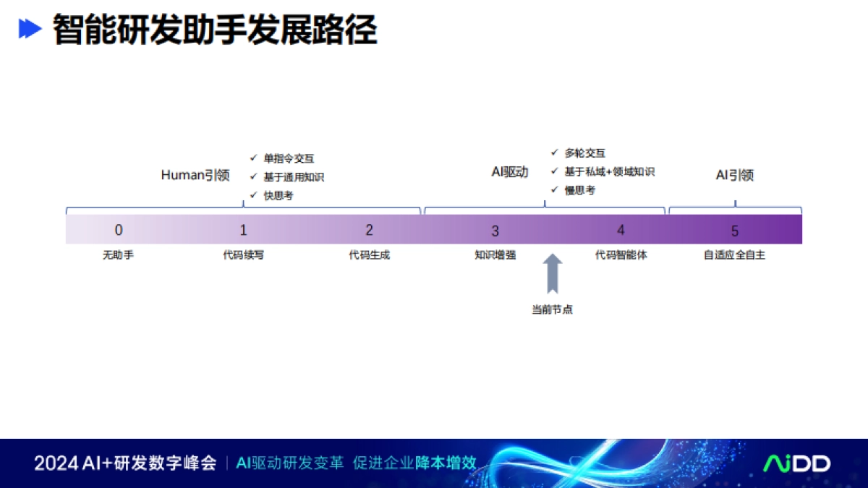Viewport: 868px width, 488px height.
Task: Select the 当前节点 text label
Action: coord(553,309)
